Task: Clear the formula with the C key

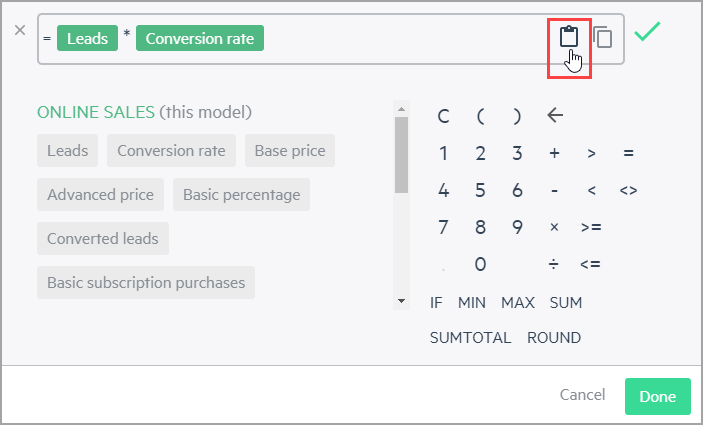Action: tap(443, 117)
